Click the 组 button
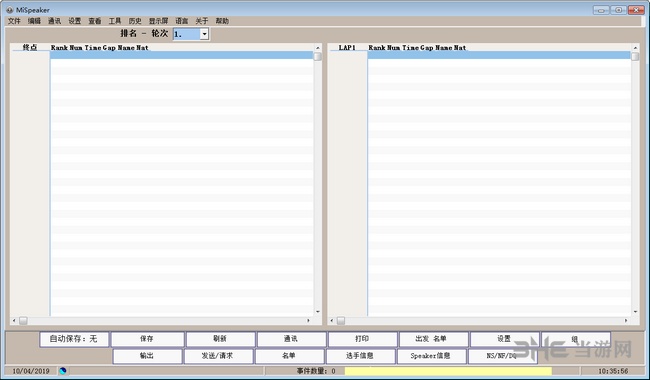650x380 pixels. (575, 339)
